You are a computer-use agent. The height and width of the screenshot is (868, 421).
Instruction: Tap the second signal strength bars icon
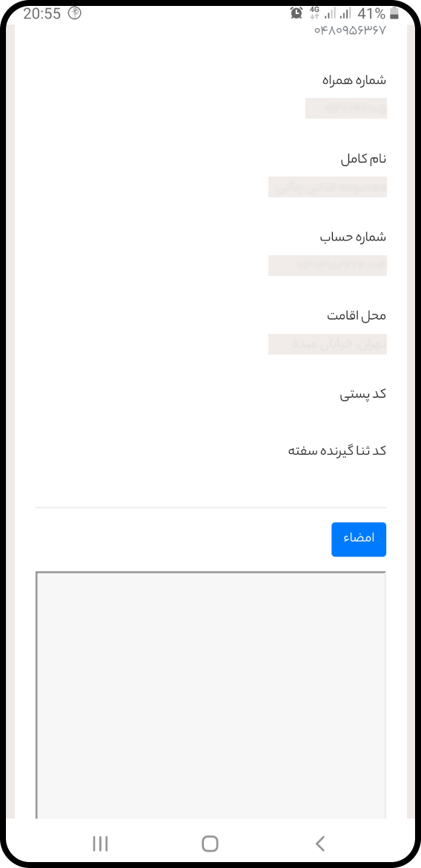(346, 13)
